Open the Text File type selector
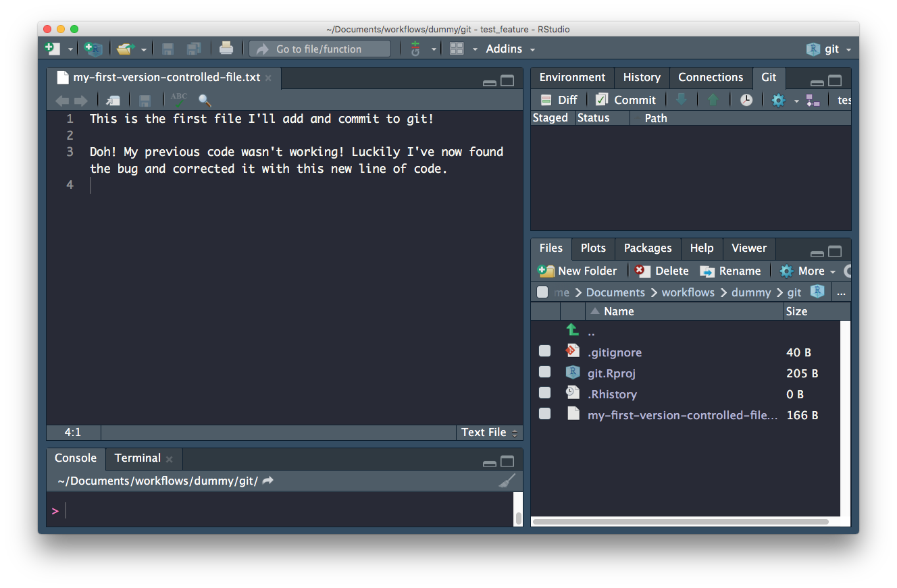The height and width of the screenshot is (588, 897). tap(489, 432)
